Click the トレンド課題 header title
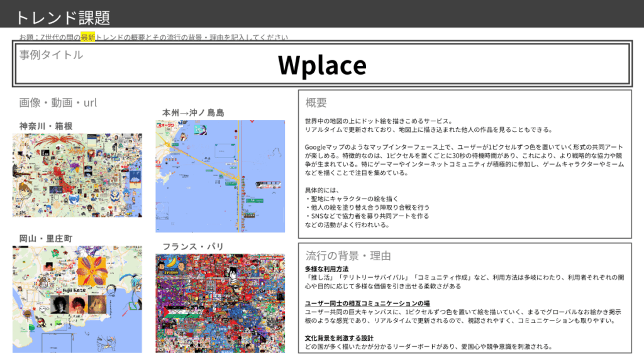Viewport: 644px width, 362px height. pyautogui.click(x=56, y=16)
